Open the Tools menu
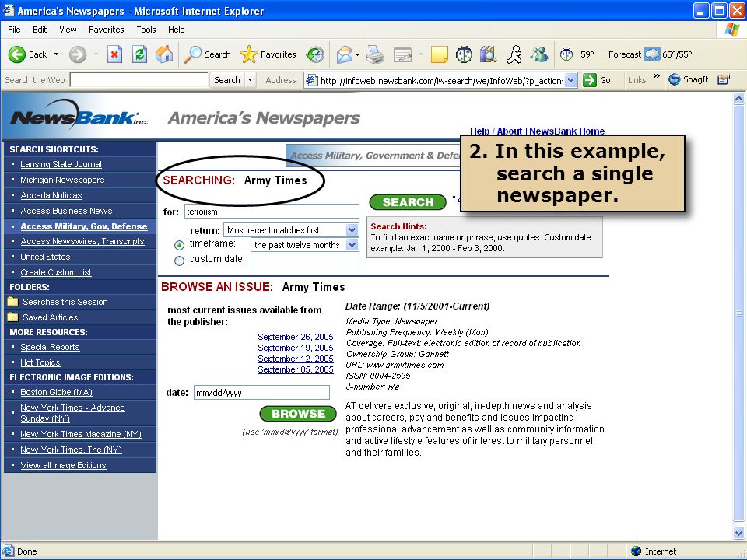The image size is (747, 560). (146, 30)
